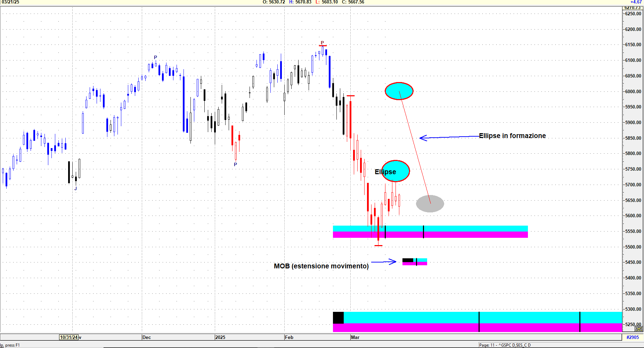The height and width of the screenshot is (348, 644).
Task: Select the 'MOB (estensione movimento)' text label
Action: 321,266
